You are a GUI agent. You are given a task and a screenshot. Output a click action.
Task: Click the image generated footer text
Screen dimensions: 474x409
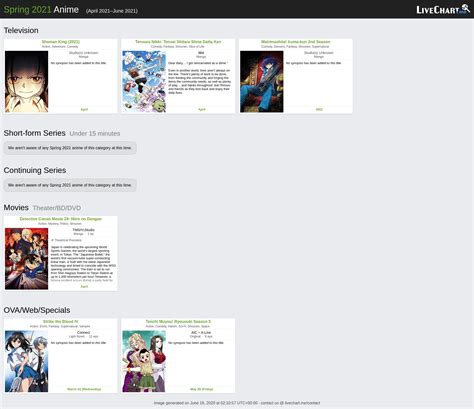tap(237, 403)
